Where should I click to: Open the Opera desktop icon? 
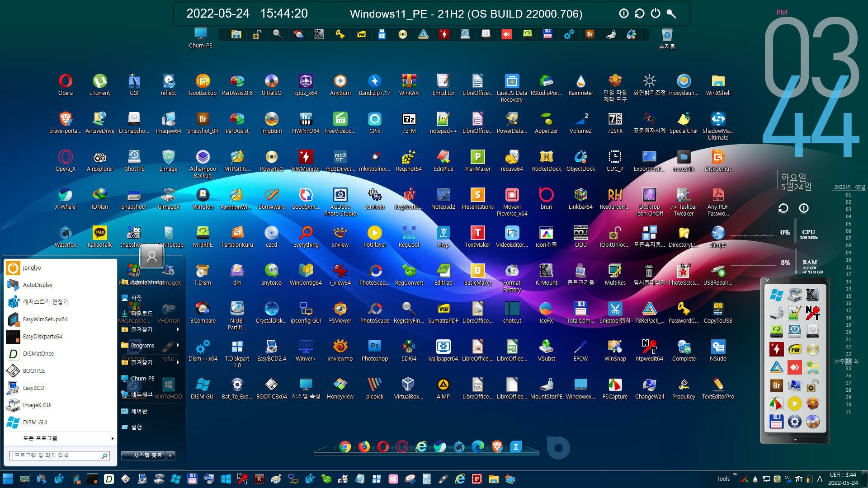pyautogui.click(x=65, y=84)
